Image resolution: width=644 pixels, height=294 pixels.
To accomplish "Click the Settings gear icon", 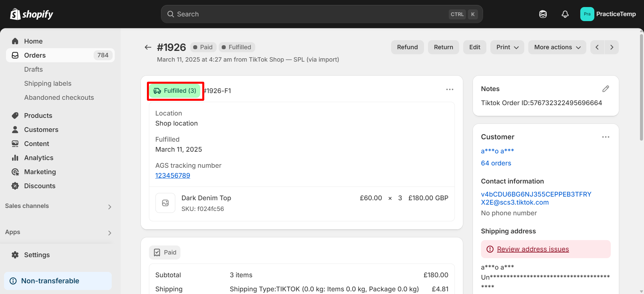I will click(15, 255).
